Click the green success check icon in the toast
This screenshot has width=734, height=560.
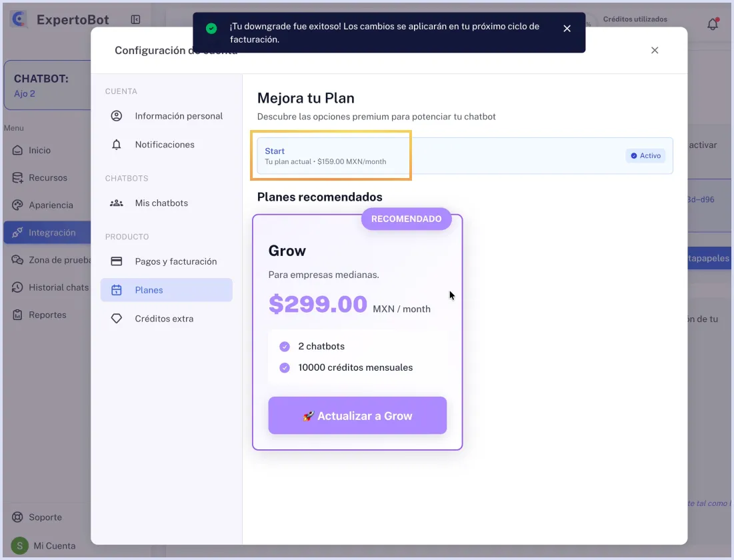click(211, 29)
